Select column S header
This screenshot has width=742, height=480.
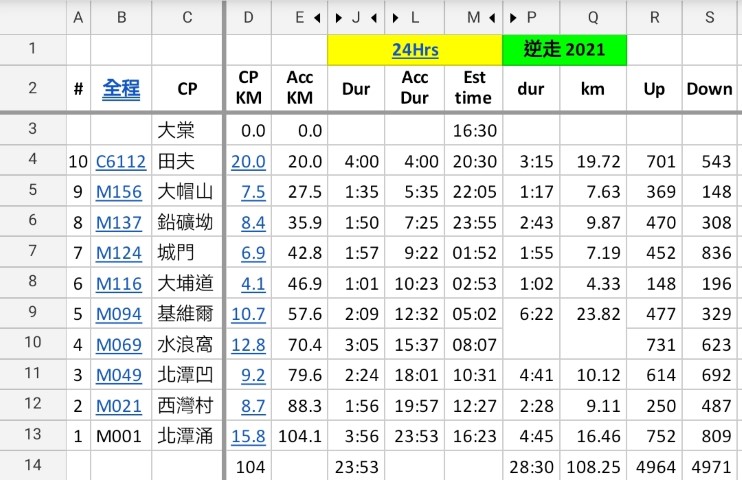point(710,18)
